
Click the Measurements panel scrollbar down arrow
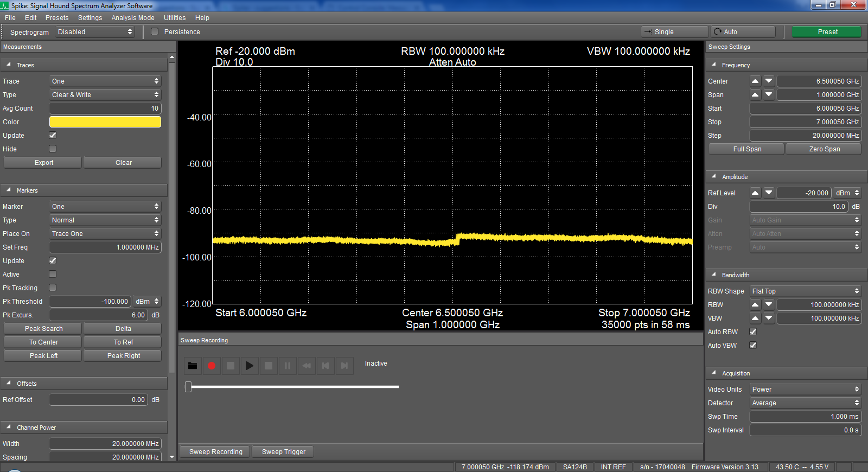[172, 457]
